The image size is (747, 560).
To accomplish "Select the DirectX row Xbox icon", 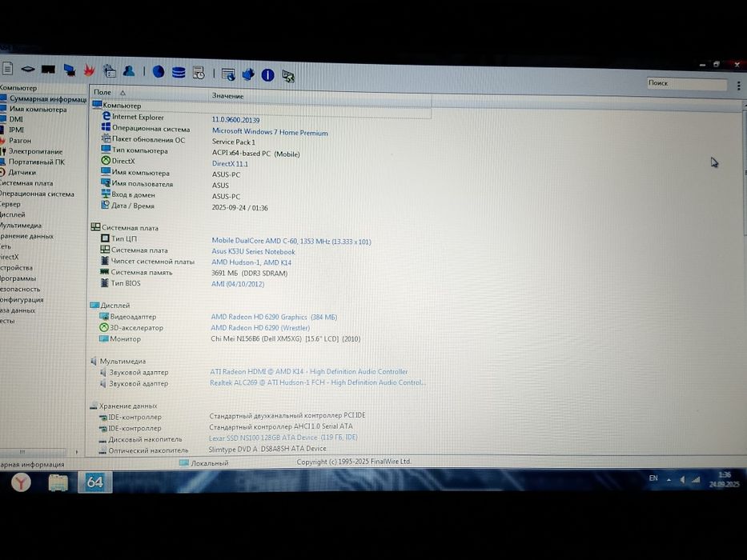I will pyautogui.click(x=106, y=161).
